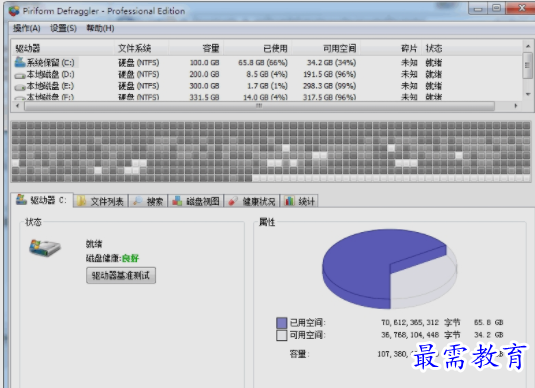The image size is (535, 388).
Task: Switch to the 搜索 tab
Action: tap(148, 201)
